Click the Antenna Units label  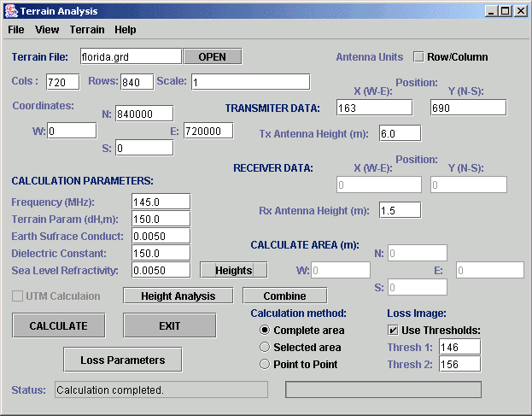[x=370, y=56]
